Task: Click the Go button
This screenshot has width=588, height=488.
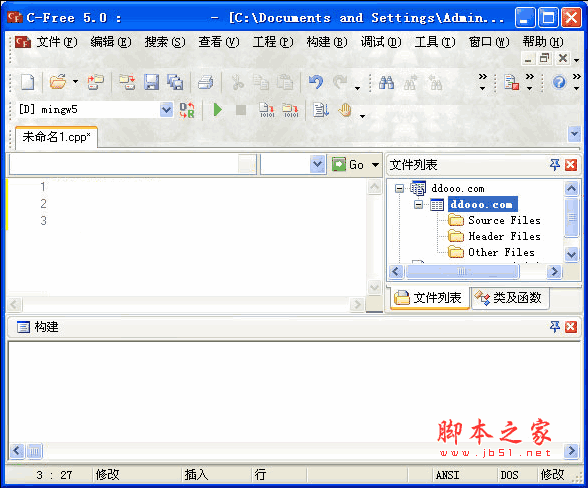Action: click(x=348, y=165)
